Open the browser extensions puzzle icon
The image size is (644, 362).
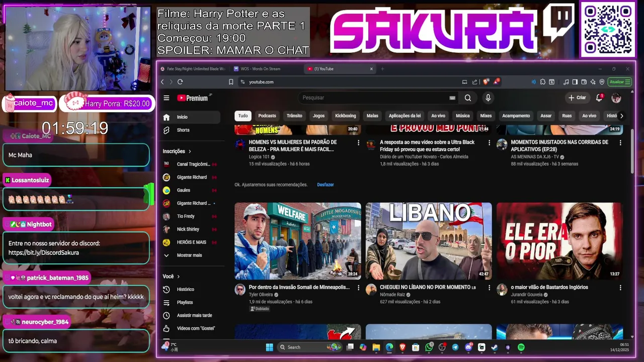coord(542,82)
